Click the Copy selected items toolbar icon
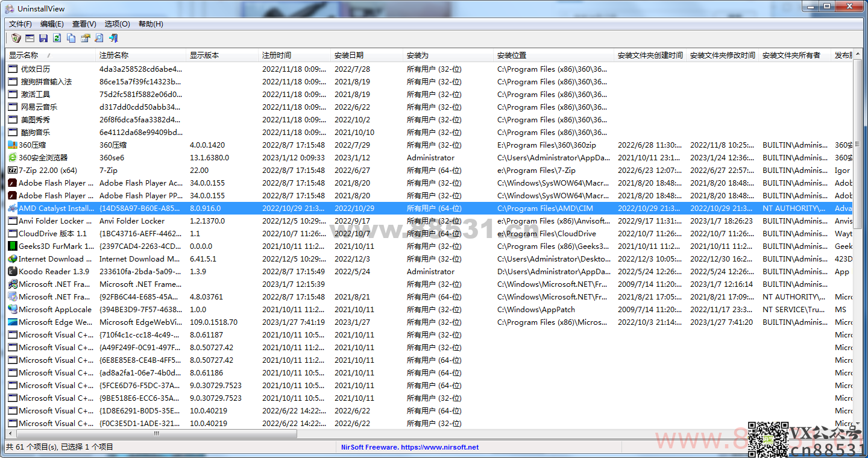868x458 pixels. 71,38
